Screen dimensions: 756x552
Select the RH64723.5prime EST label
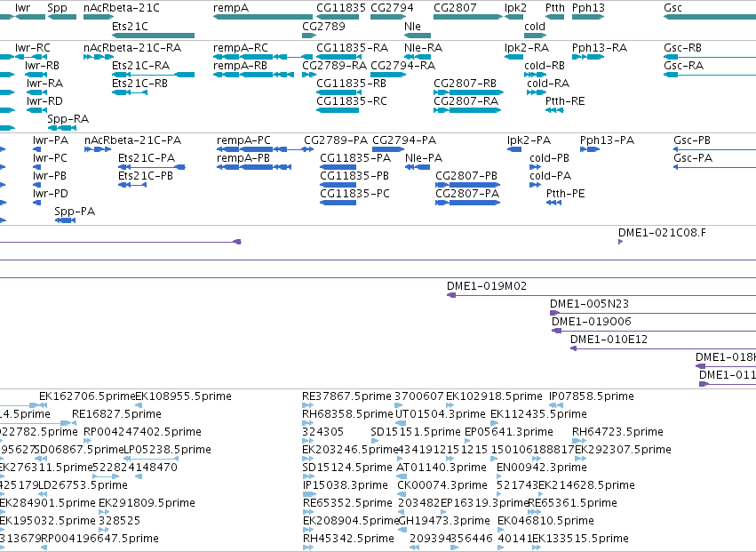pos(617,432)
